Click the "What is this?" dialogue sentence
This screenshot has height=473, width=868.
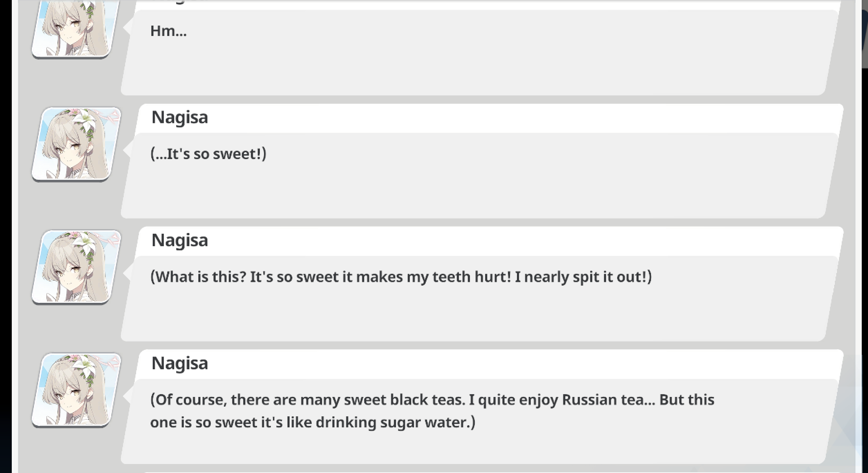pos(198,277)
